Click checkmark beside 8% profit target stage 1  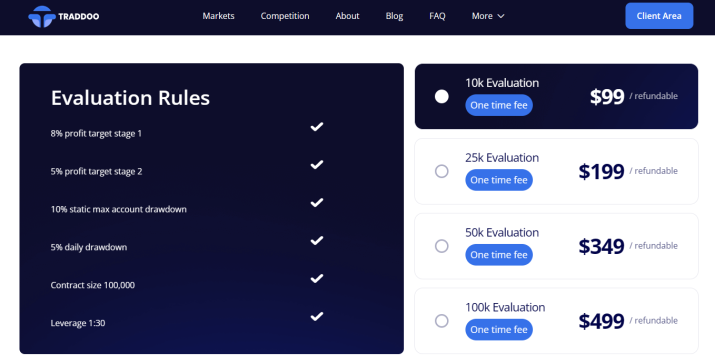coord(317,127)
